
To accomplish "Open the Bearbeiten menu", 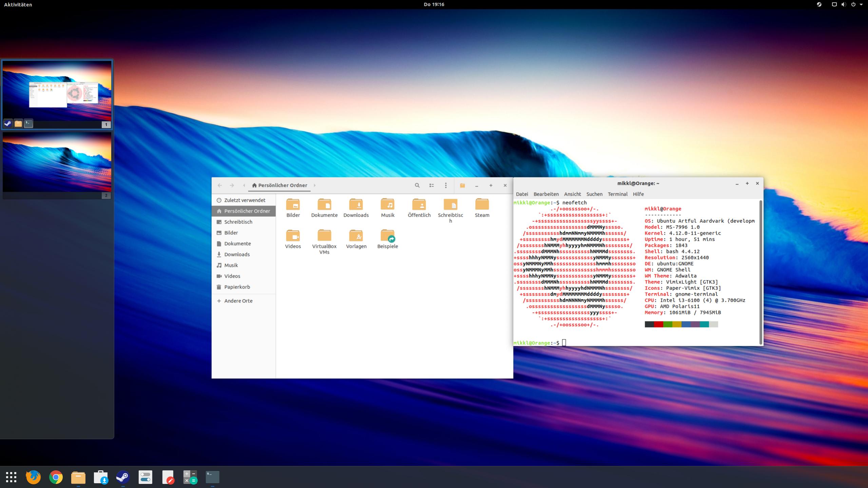I will (x=546, y=194).
